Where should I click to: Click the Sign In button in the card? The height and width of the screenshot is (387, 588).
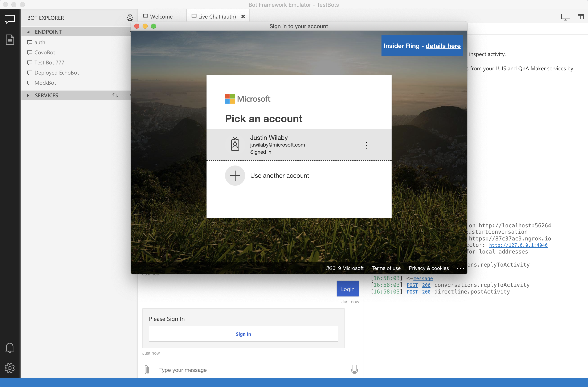click(243, 334)
